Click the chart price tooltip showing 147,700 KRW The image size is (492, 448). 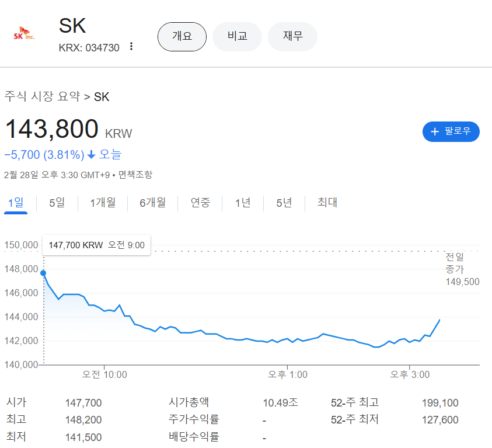coord(96,245)
